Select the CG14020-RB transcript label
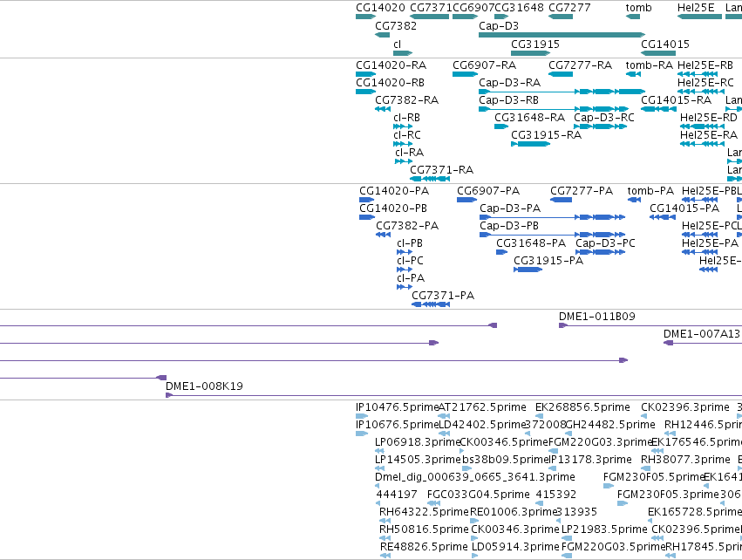The height and width of the screenshot is (560, 742). coord(390,82)
